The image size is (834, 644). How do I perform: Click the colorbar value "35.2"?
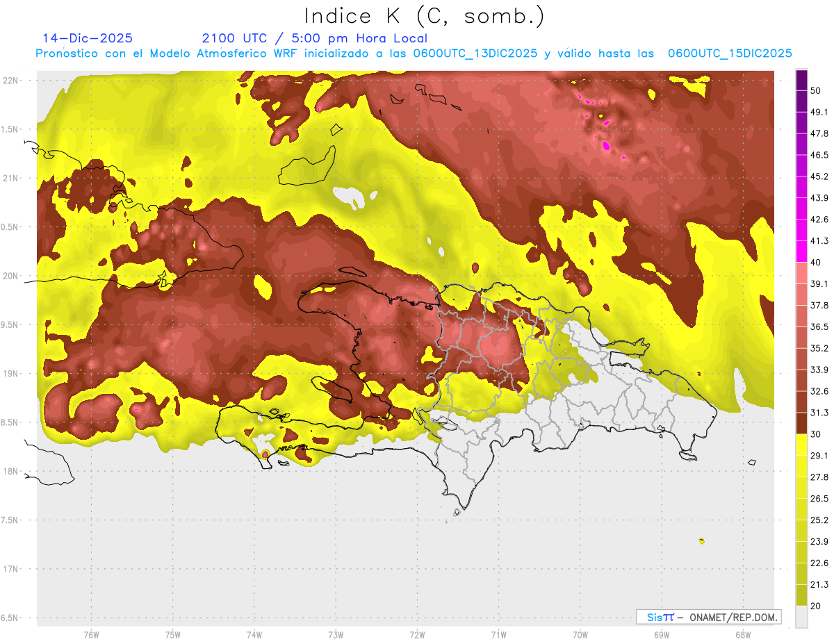(x=819, y=348)
